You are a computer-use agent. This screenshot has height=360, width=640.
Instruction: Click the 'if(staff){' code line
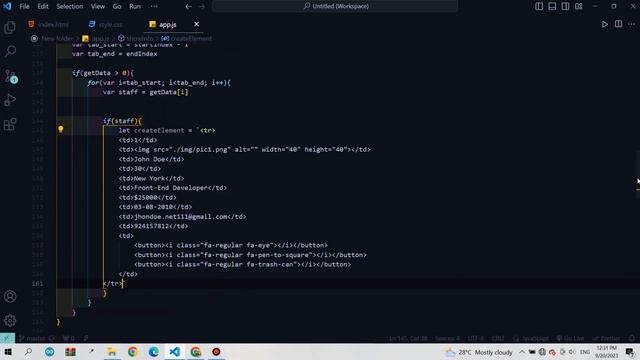tap(122, 121)
